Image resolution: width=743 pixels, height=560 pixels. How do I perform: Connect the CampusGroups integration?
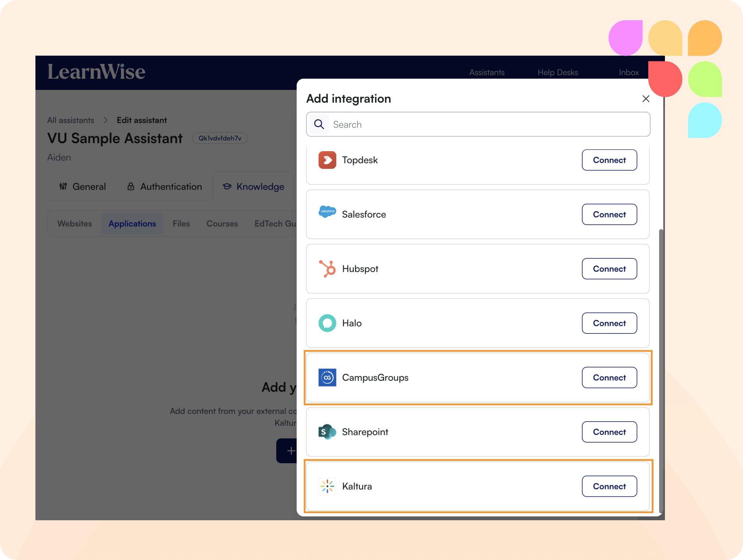click(609, 378)
